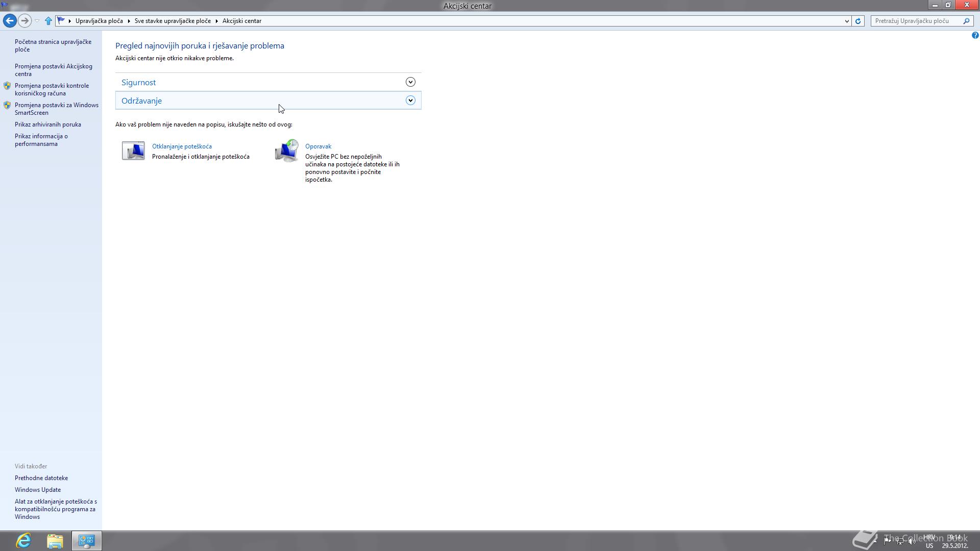Open Internet Explorer from the taskbar

click(x=23, y=541)
